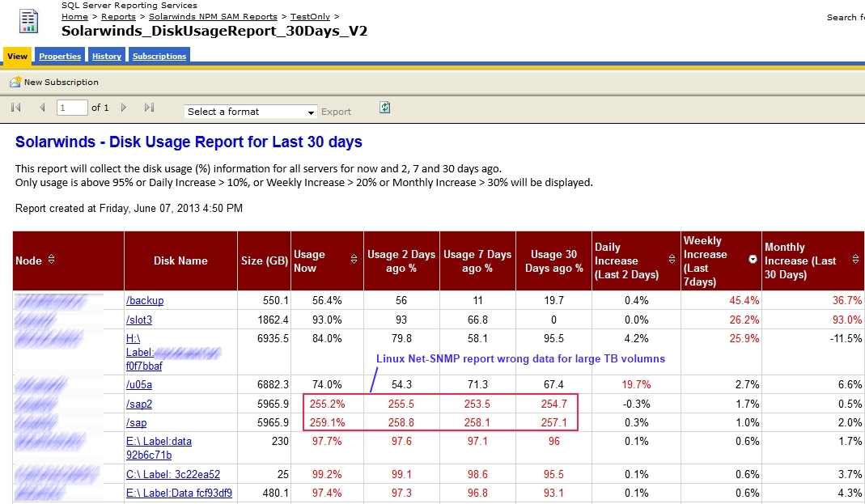The width and height of the screenshot is (865, 504).
Task: Select the 99.2% usage now cell
Action: pyautogui.click(x=327, y=474)
